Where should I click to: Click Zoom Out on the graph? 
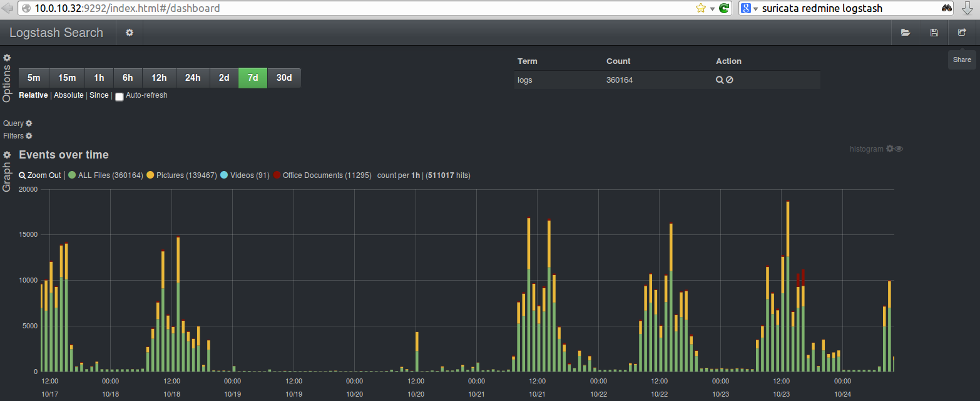40,175
